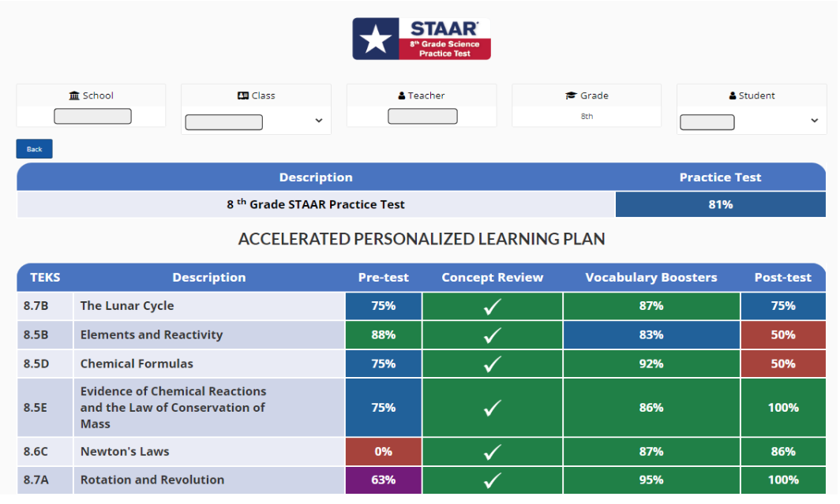Click the Lunar Cycle Concept Review checkmark

pos(492,307)
